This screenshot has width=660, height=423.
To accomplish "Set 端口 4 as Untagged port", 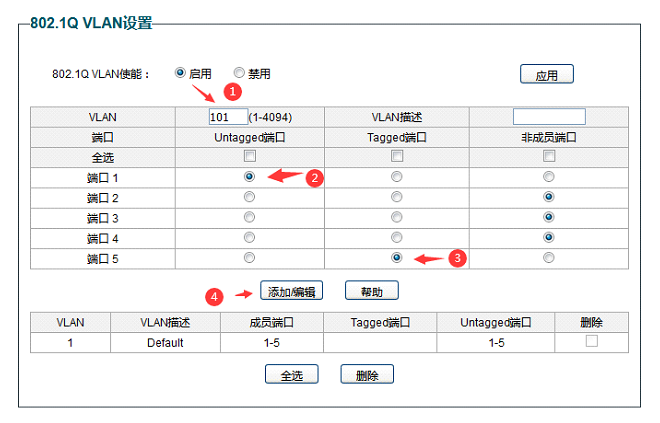I will [x=249, y=237].
